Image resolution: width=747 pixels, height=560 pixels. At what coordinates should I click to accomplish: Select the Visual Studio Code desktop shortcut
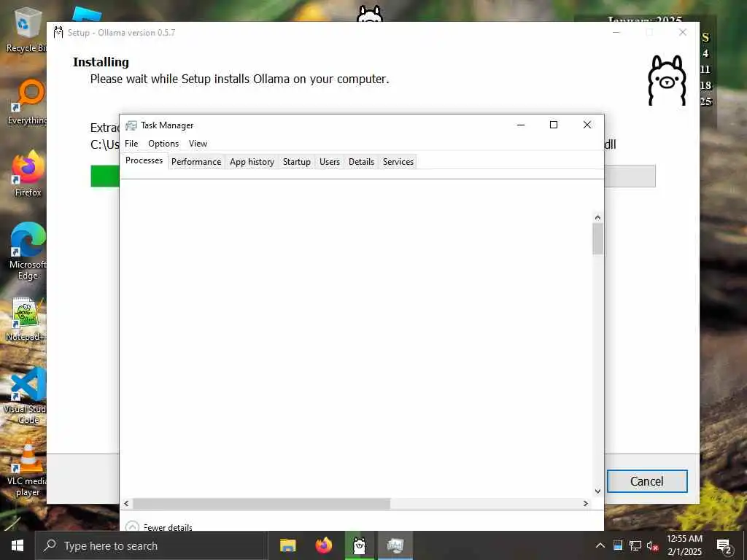click(x=26, y=395)
